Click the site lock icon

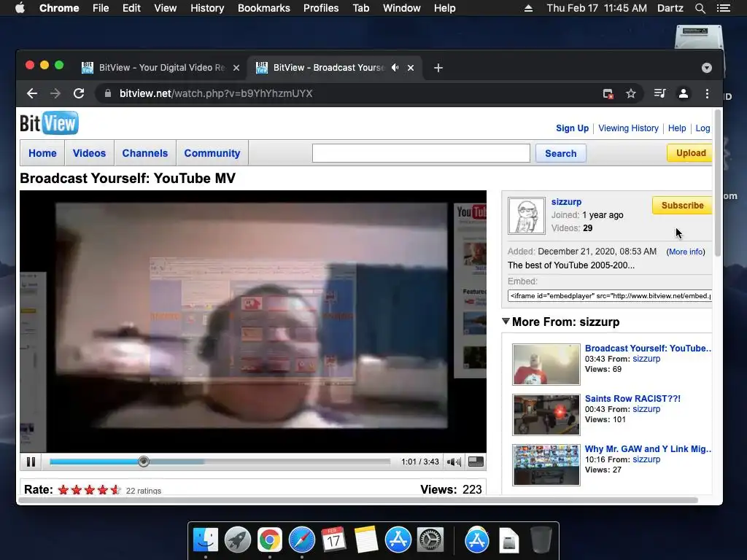[108, 93]
